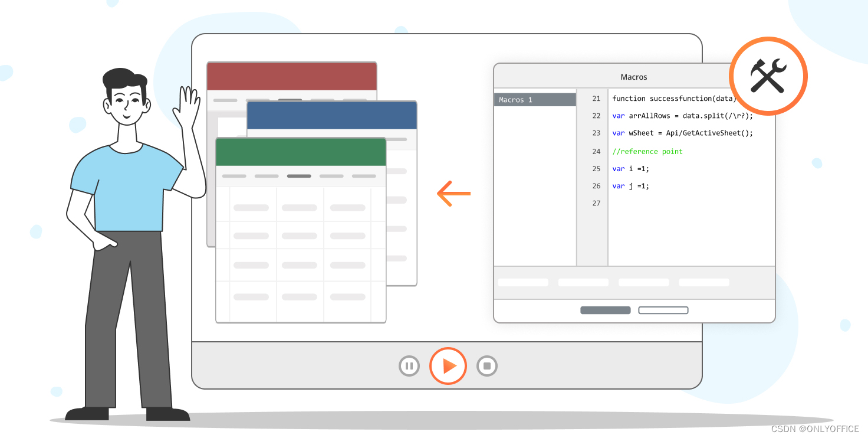Click the outlined button in Macros dialog
Screen dimensions: 868x438
click(663, 310)
